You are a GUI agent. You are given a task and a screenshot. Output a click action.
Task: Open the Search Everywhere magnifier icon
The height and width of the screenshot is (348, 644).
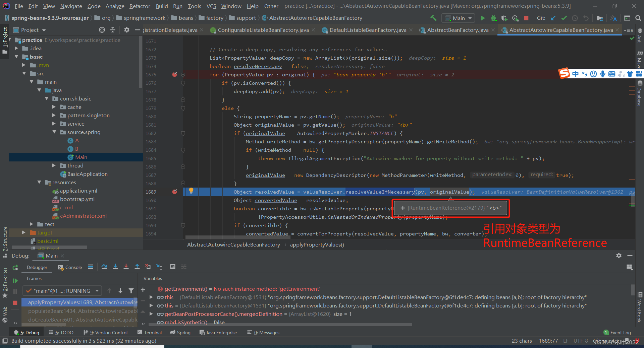(x=638, y=18)
